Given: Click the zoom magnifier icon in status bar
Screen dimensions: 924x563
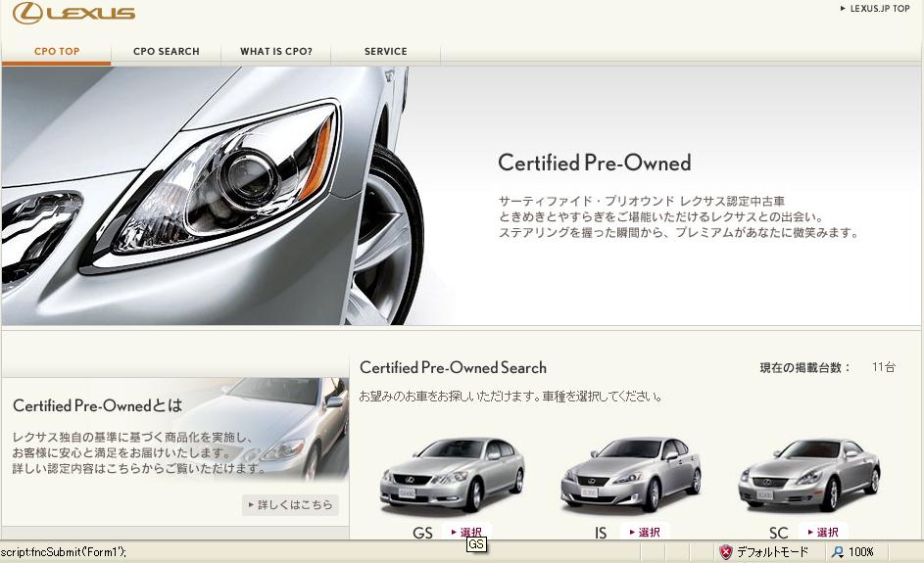Looking at the screenshot, I should tap(837, 552).
